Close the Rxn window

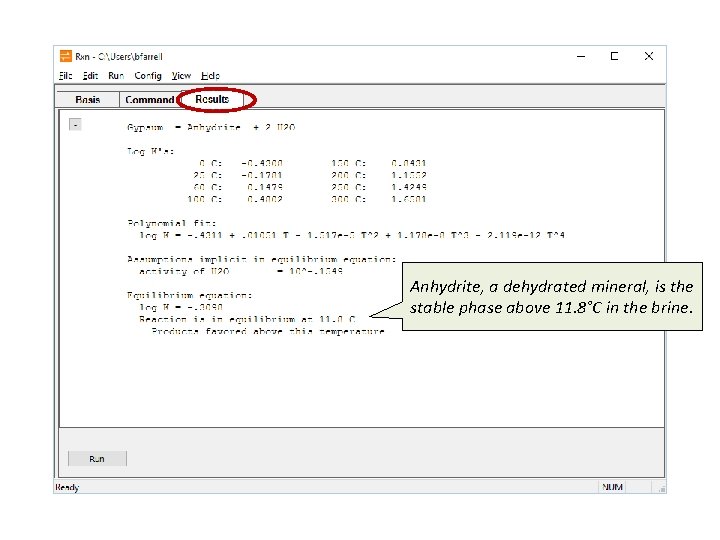click(649, 56)
